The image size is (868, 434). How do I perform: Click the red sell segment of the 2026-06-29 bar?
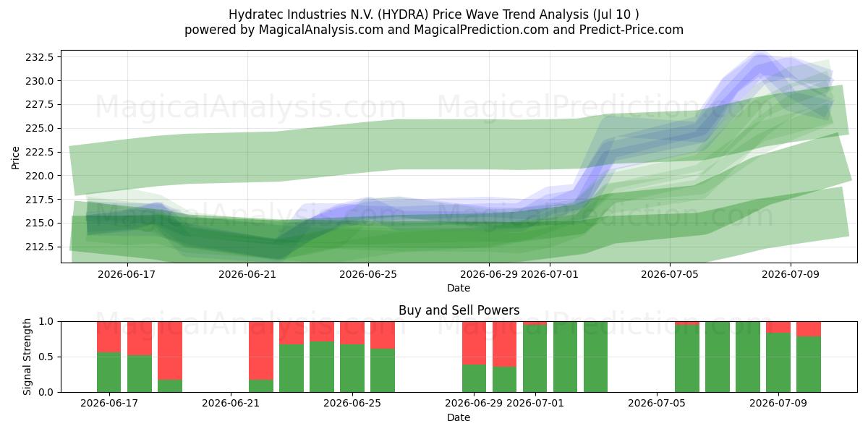tap(474, 343)
